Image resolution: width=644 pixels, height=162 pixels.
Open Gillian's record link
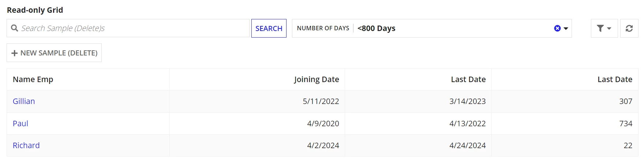tap(24, 101)
